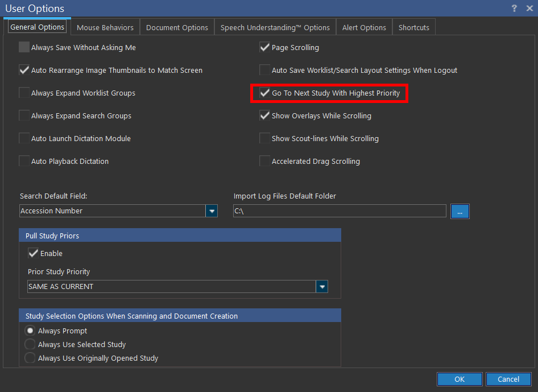Check Accelerated Drag Scrolling option
The image size is (538, 392).
click(x=265, y=161)
